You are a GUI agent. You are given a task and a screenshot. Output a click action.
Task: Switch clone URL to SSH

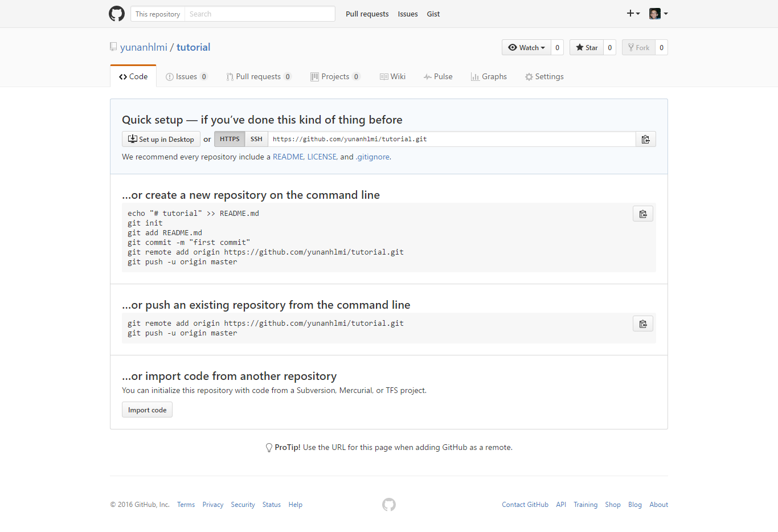tap(256, 140)
